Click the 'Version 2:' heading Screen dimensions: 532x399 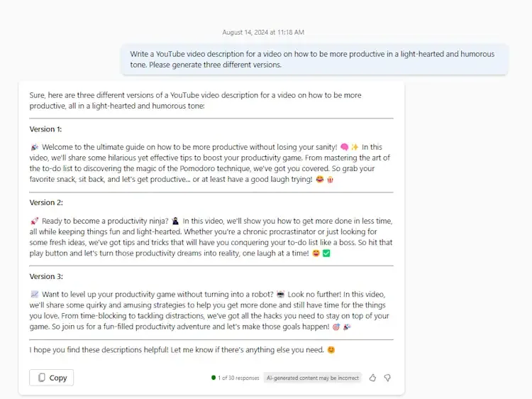[x=45, y=202]
